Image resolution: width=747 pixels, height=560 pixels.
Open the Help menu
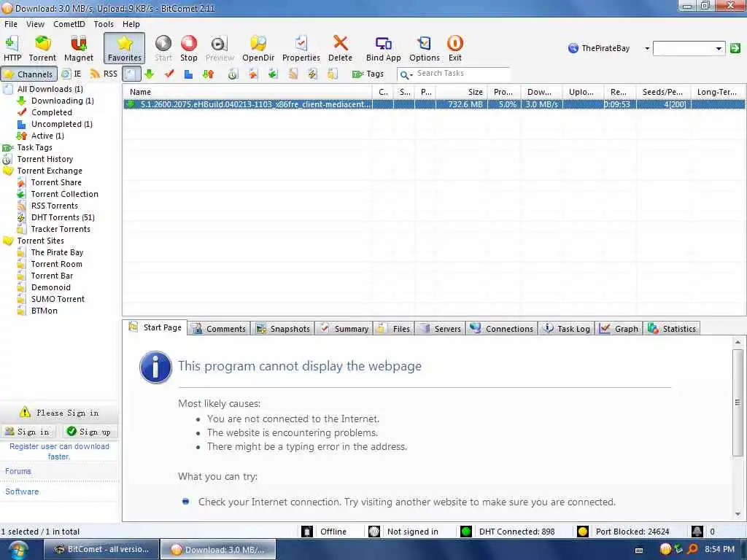pos(131,24)
